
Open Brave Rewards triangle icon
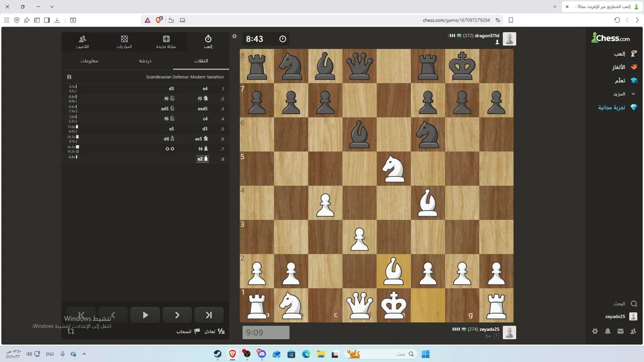pos(147,20)
